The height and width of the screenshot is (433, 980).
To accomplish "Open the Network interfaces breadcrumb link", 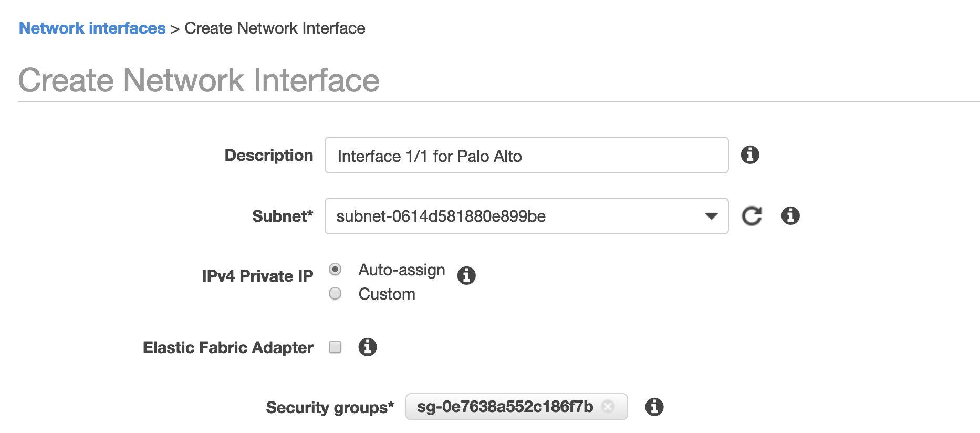I will pos(92,28).
